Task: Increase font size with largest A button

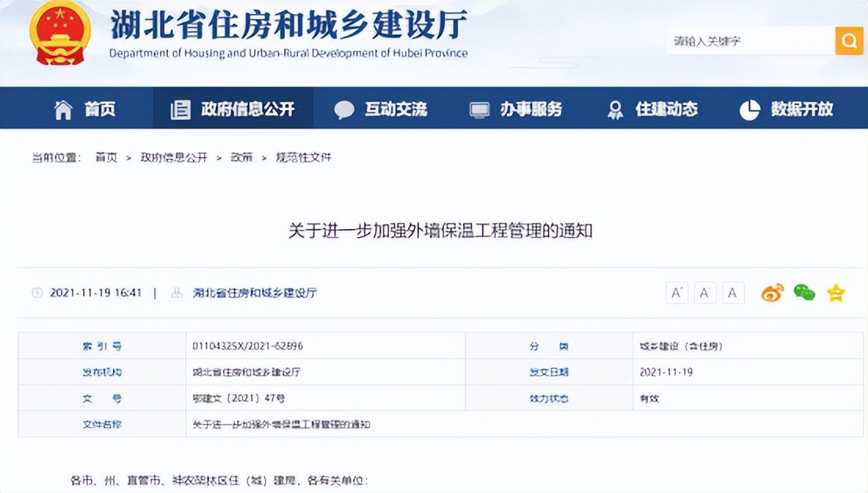Action: pos(677,293)
